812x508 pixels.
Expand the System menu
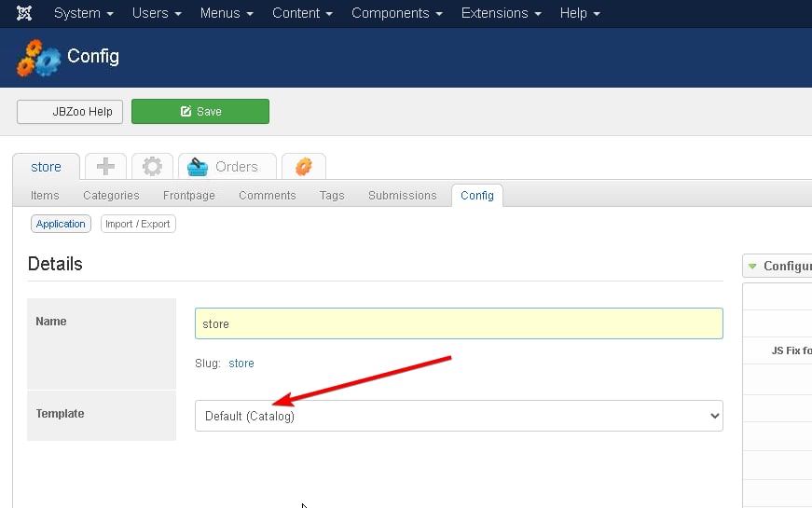click(x=83, y=13)
